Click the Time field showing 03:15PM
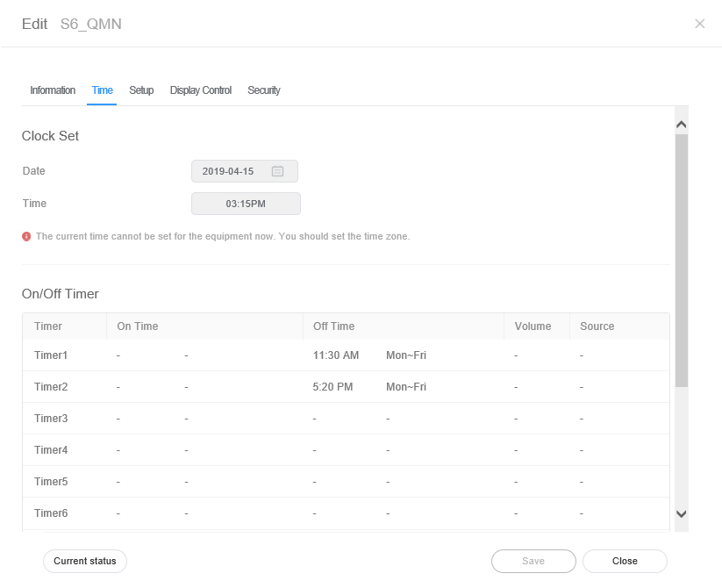722x588 pixels. pos(246,203)
